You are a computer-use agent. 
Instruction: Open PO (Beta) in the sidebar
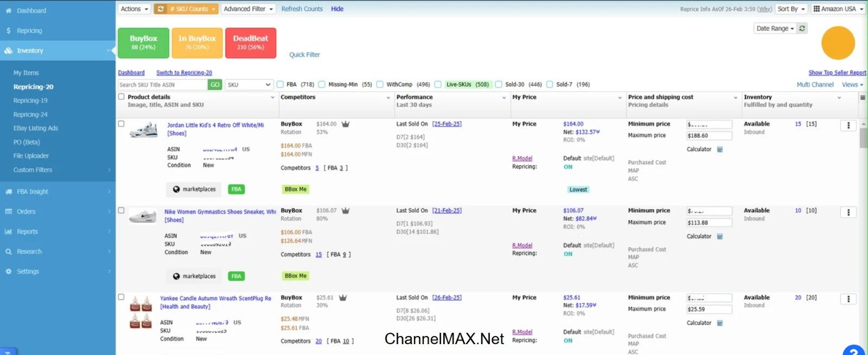(27, 142)
